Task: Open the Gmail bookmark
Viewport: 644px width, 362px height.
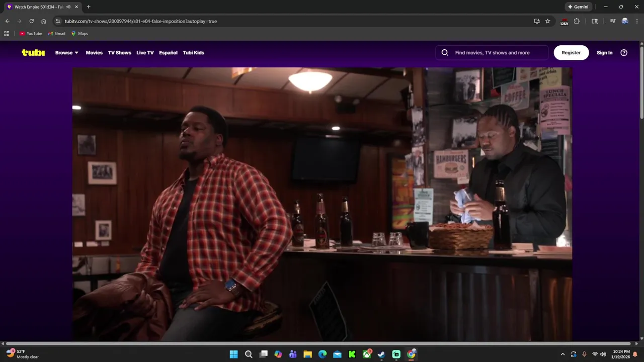Action: (x=56, y=34)
